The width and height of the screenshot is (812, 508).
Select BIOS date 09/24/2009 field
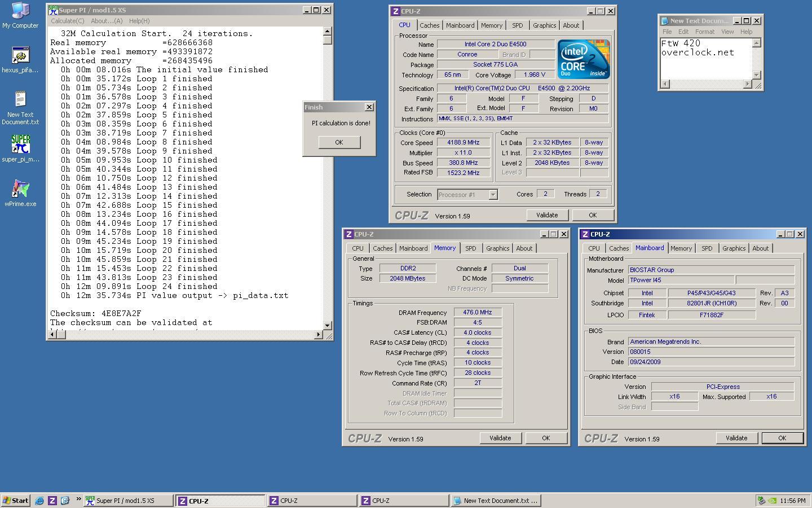(711, 362)
